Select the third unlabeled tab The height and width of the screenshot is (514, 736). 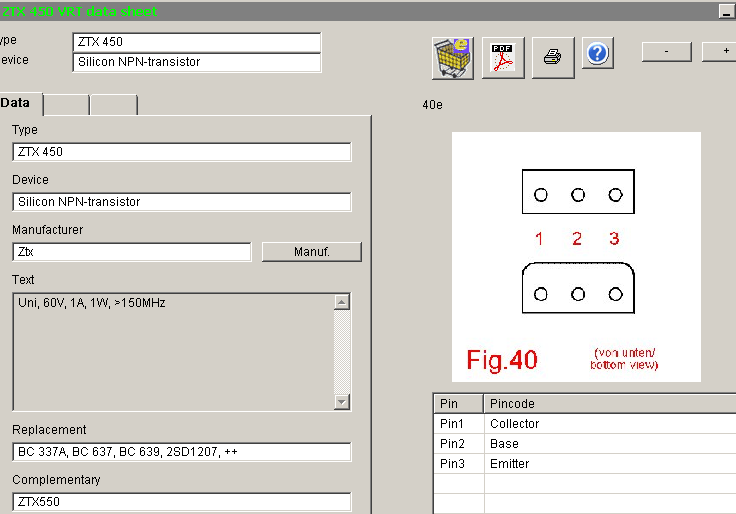tap(114, 105)
